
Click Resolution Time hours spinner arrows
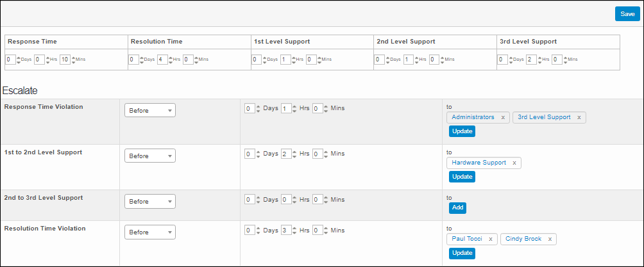(x=172, y=60)
